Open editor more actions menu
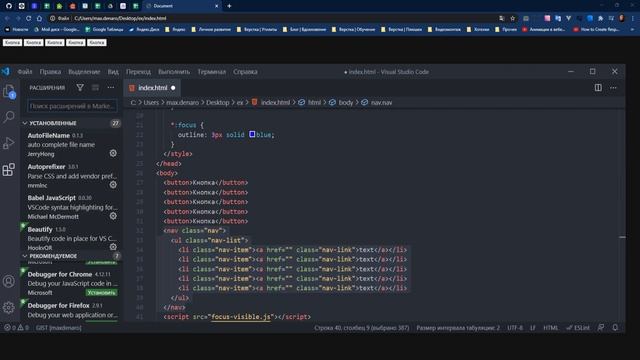The width and height of the screenshot is (640, 360). pyautogui.click(x=613, y=88)
